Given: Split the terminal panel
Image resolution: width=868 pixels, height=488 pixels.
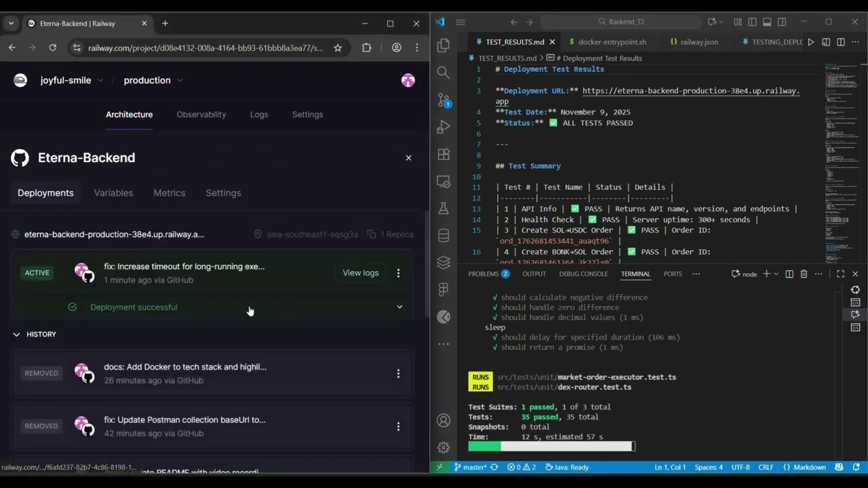Looking at the screenshot, I should tap(789, 274).
